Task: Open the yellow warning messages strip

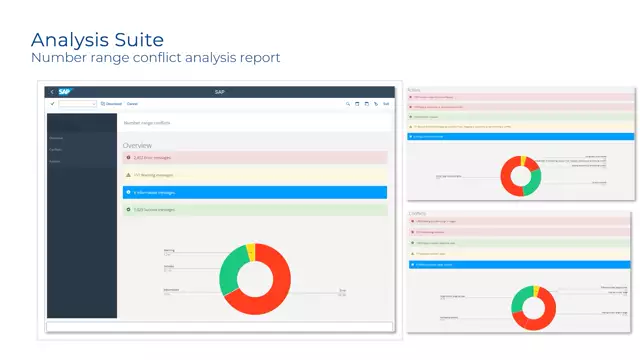Action: coord(255,175)
